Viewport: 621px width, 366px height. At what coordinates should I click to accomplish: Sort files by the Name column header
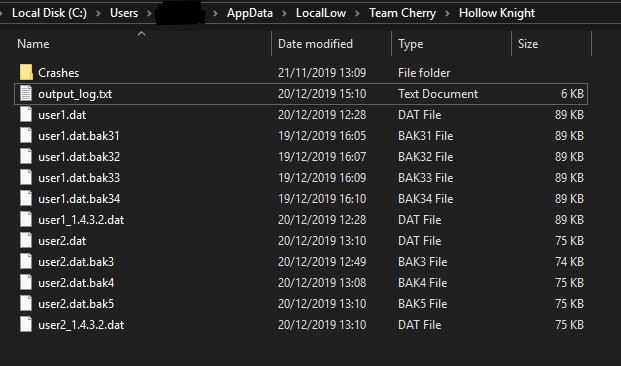[33, 44]
